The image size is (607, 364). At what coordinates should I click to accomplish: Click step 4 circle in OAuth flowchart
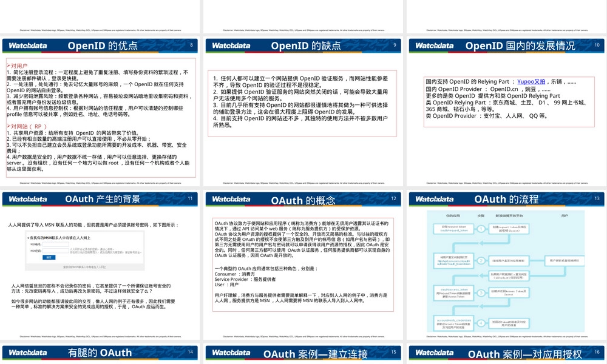481,323
